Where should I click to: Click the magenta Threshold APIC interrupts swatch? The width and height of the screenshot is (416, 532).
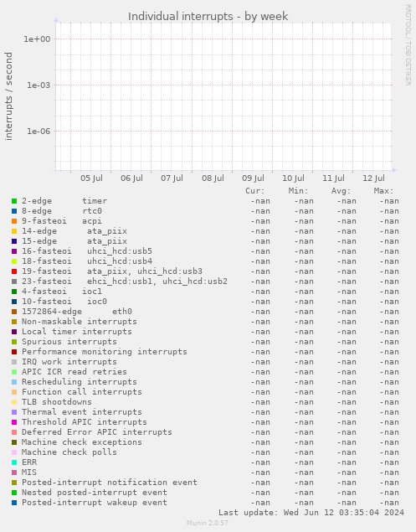pyautogui.click(x=14, y=422)
